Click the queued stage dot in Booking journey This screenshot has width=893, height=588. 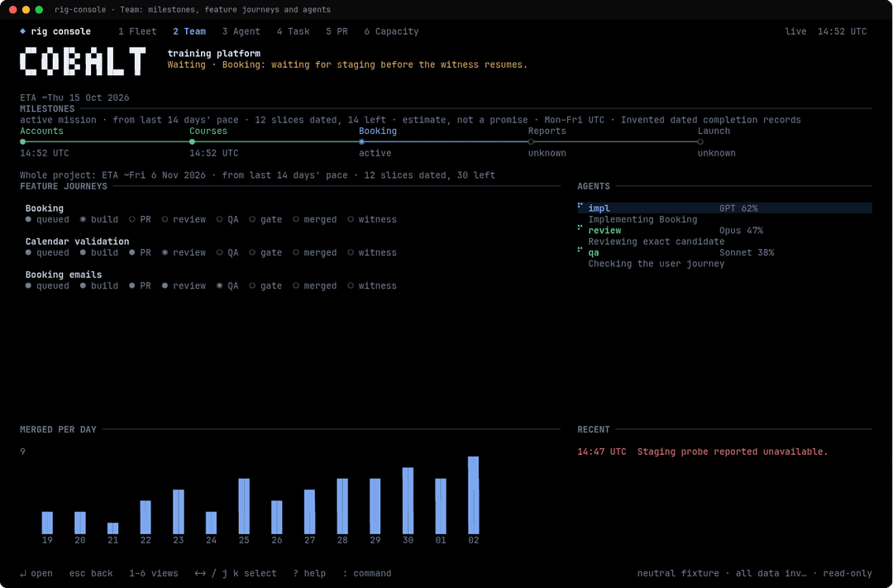tap(28, 219)
